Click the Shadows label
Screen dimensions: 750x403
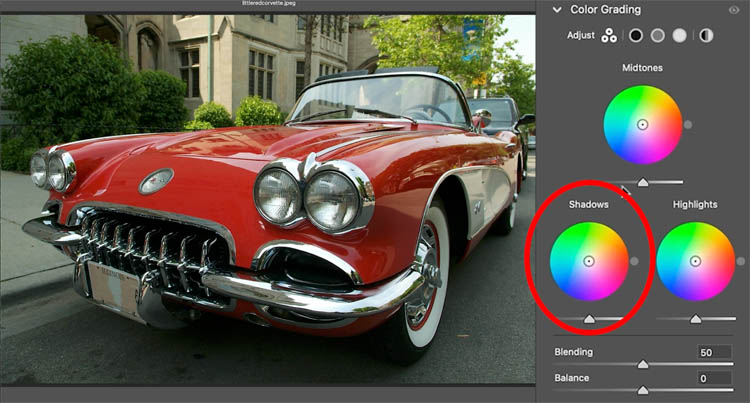pyautogui.click(x=588, y=204)
